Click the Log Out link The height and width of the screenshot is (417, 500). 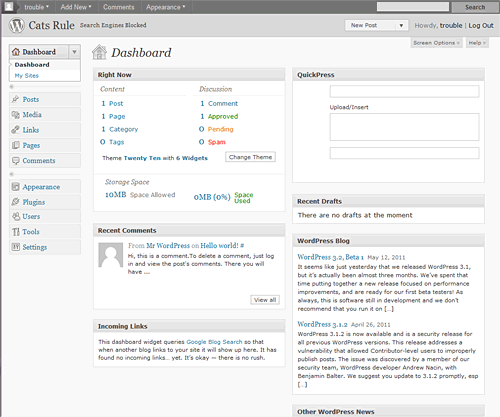(x=481, y=25)
